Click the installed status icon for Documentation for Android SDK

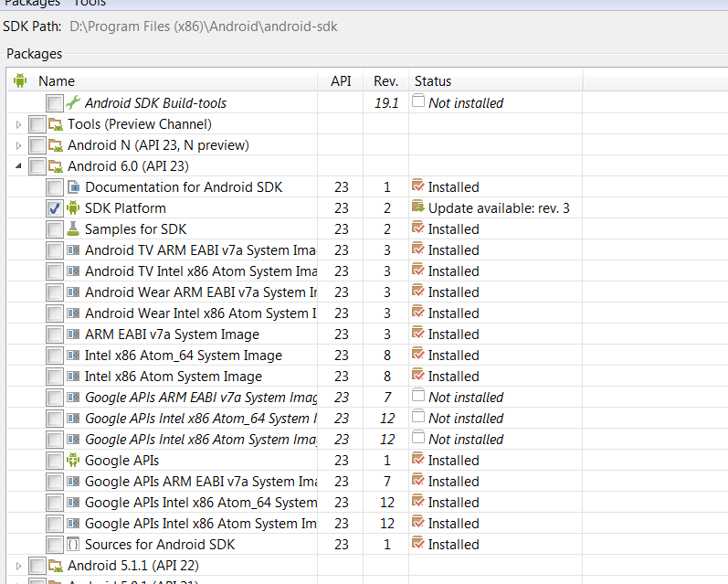(418, 186)
